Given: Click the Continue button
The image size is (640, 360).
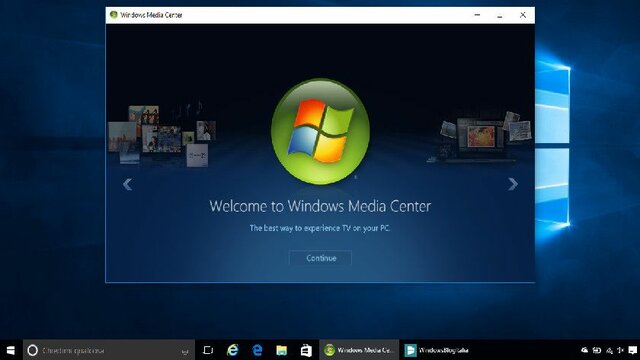Looking at the screenshot, I should pyautogui.click(x=320, y=258).
